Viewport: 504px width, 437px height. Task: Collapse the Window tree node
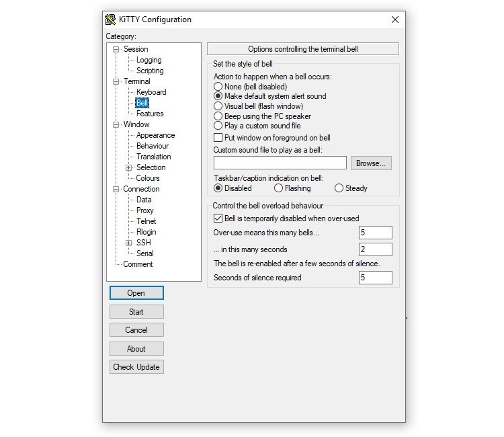pyautogui.click(x=116, y=125)
